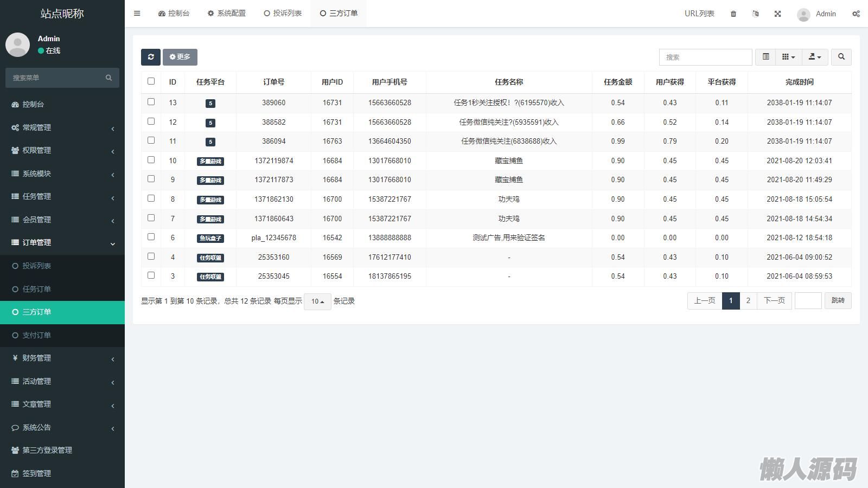The width and height of the screenshot is (868, 488).
Task: Go to page 2 of the records
Action: pos(748,300)
